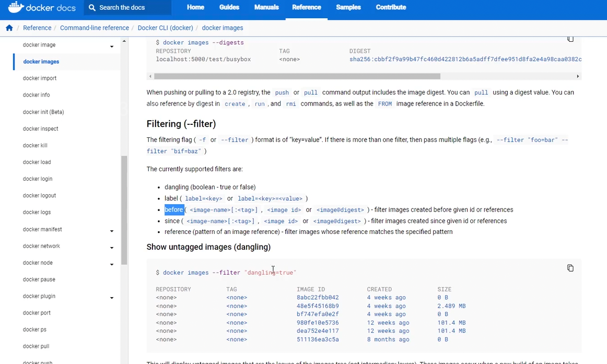
Task: Open docker pull in the sidebar
Action: (36, 346)
